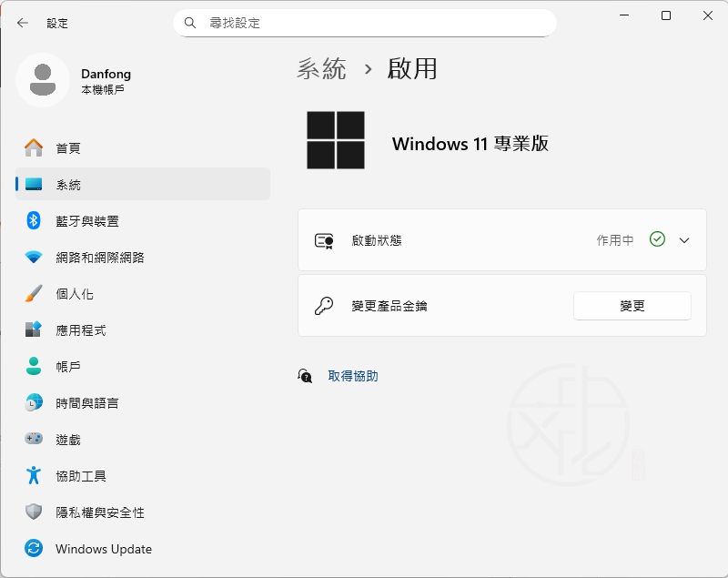Click 系統 in the breadcrumb header
728x578 pixels.
point(322,68)
